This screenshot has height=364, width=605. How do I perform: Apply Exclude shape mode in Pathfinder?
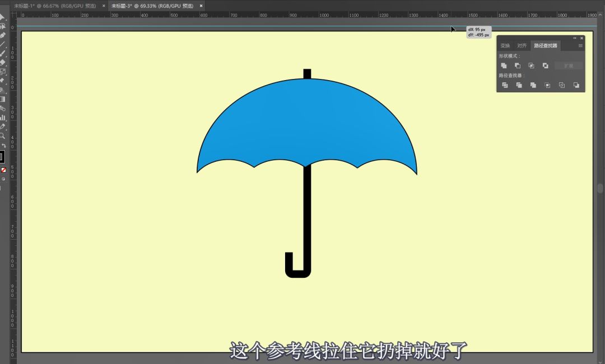(x=545, y=66)
